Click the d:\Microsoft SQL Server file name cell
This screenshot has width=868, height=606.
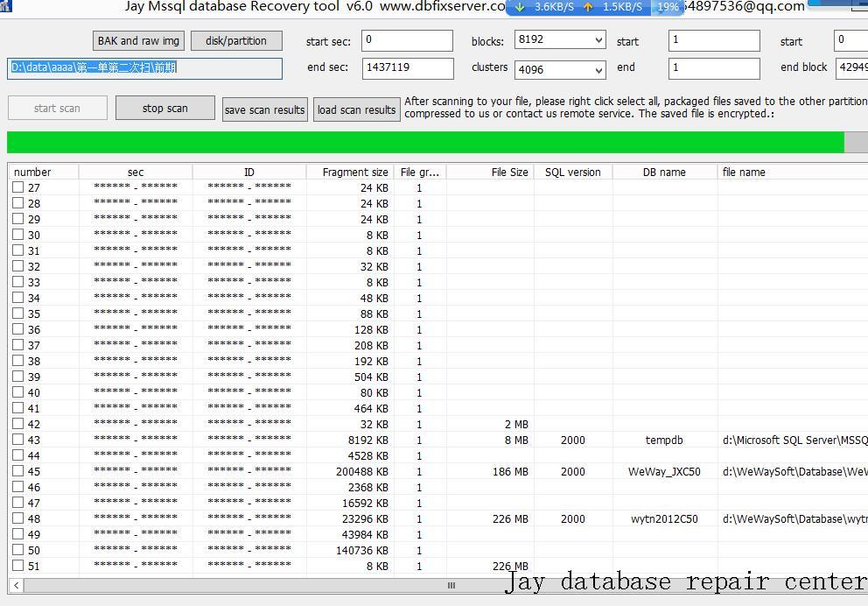[x=793, y=440]
